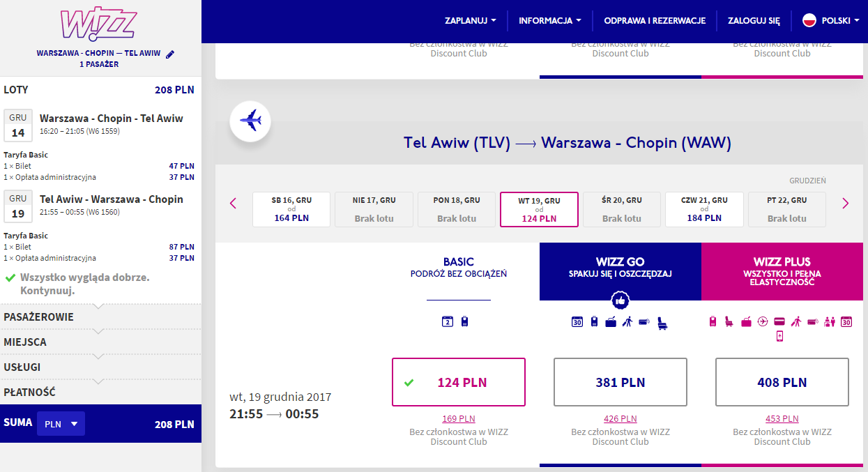Viewport: 868px width, 472px height.
Task: Click WIZZ GO priority boarding walker icon
Action: (x=627, y=321)
